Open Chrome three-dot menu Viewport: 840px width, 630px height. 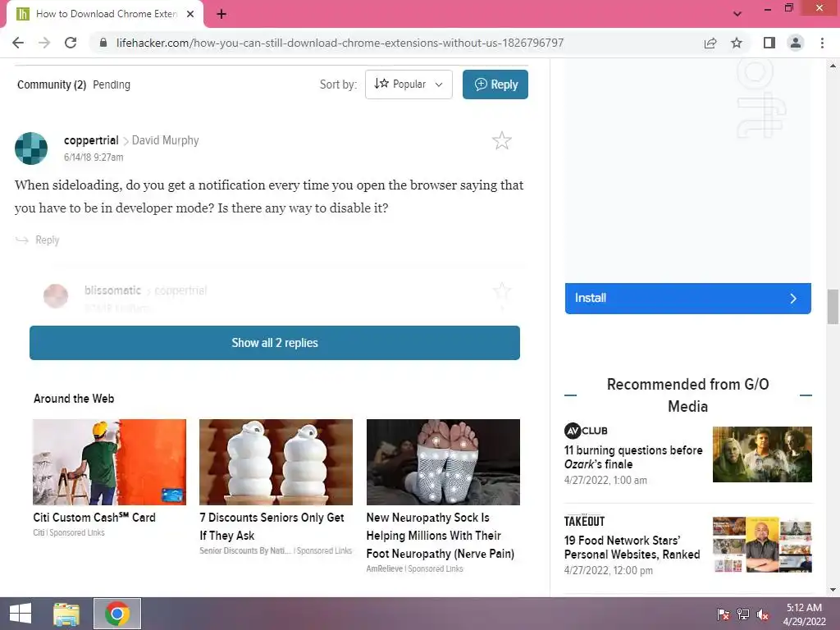pyautogui.click(x=822, y=43)
